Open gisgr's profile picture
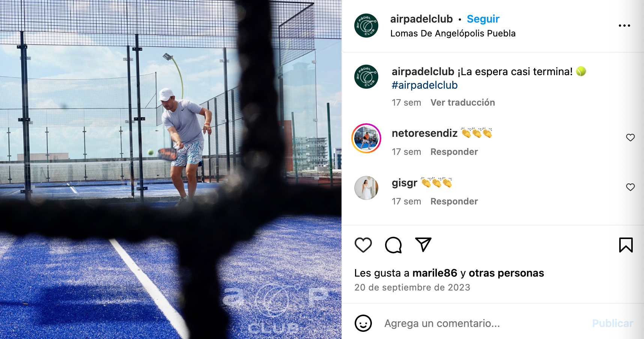 366,188
